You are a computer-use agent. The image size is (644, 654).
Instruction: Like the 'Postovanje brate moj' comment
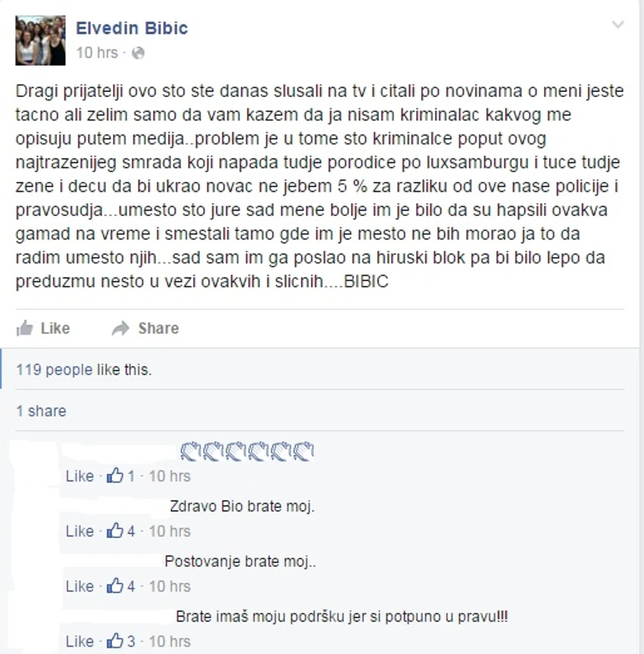(x=80, y=586)
